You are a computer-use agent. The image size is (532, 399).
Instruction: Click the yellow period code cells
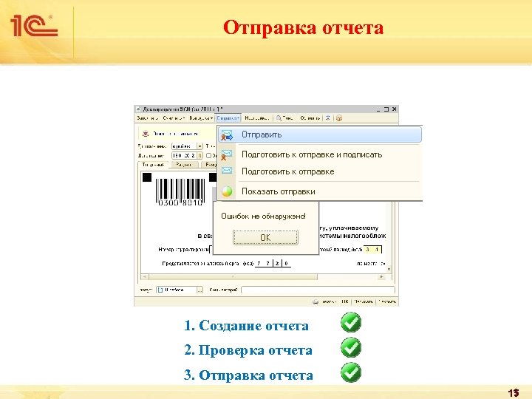tap(372, 250)
